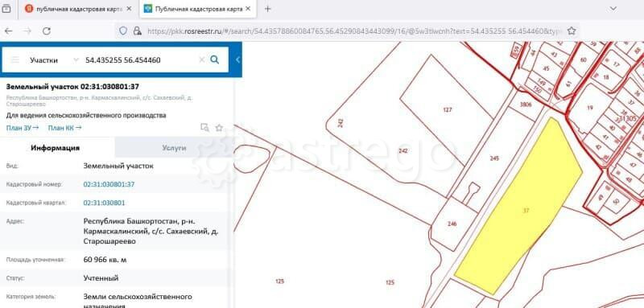Click the parcel title 02:31:030801:37 heading

tap(72, 87)
